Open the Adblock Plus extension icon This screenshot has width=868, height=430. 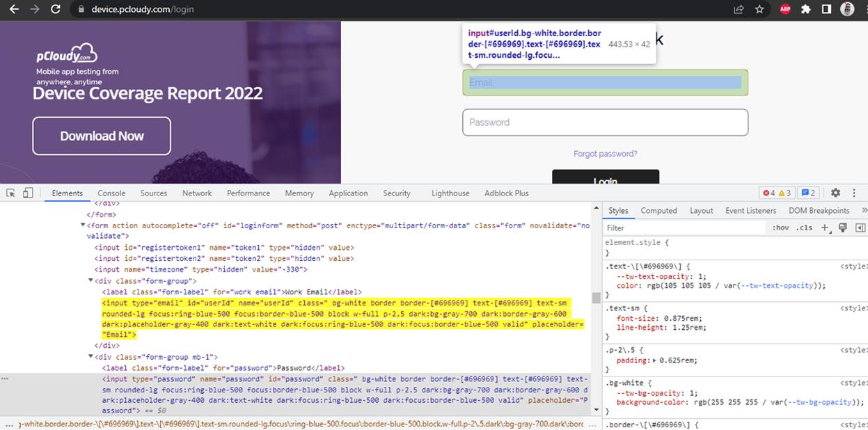(x=785, y=9)
